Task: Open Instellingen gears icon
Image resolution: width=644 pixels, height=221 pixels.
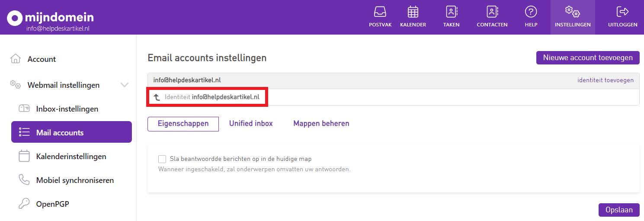Action: pyautogui.click(x=573, y=12)
